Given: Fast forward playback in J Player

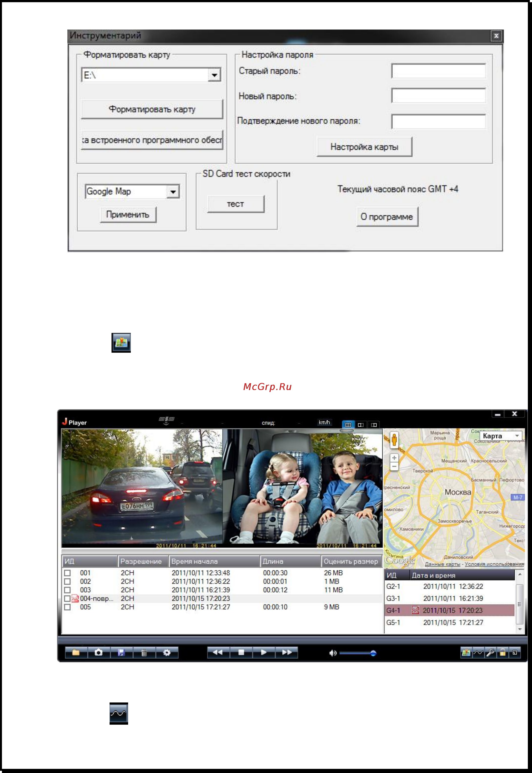Looking at the screenshot, I should coord(287,652).
